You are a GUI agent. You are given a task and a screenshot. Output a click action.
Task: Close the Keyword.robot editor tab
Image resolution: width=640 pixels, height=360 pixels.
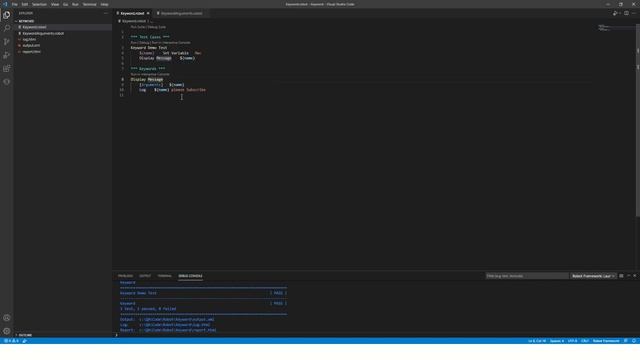148,13
